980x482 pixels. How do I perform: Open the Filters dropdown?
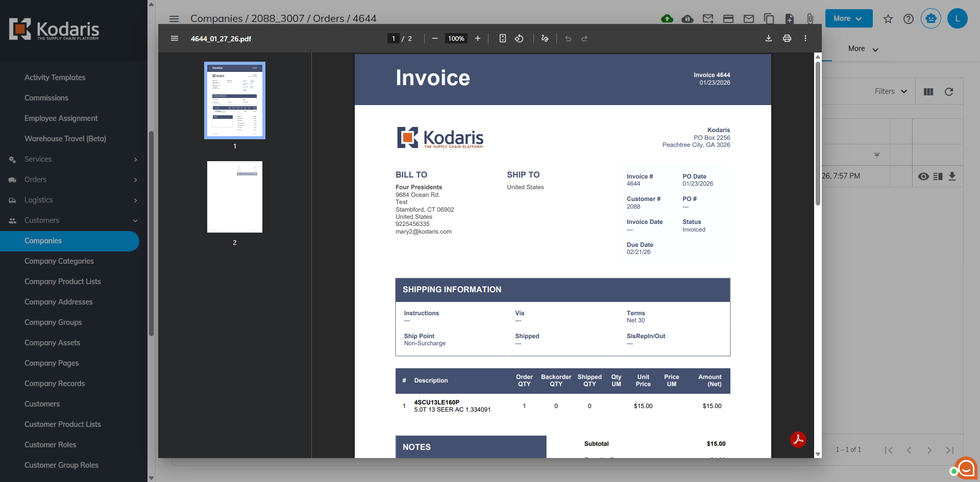point(891,91)
